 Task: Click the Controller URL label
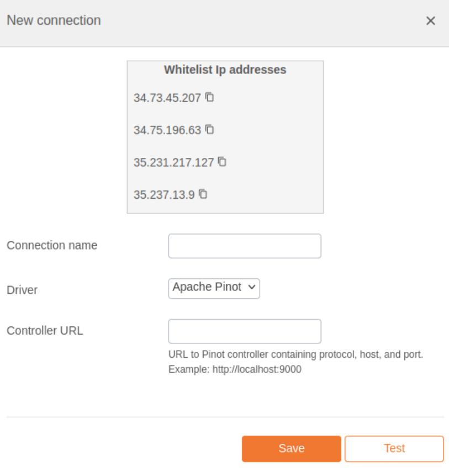pos(45,331)
